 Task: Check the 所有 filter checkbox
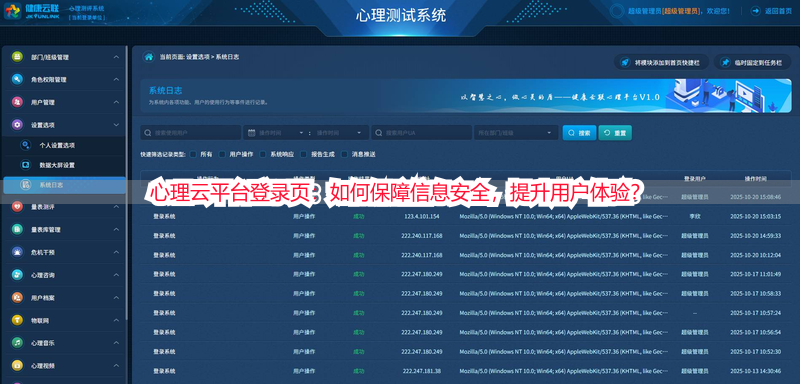point(193,154)
